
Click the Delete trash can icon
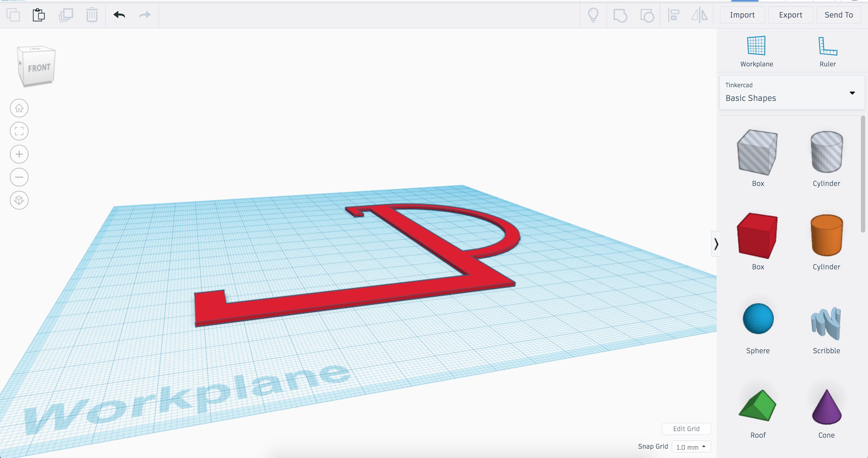coord(92,15)
